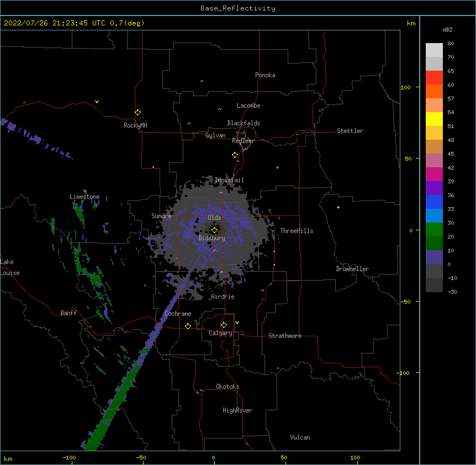
Task: Click the Stettler city label
Action: [350, 131]
